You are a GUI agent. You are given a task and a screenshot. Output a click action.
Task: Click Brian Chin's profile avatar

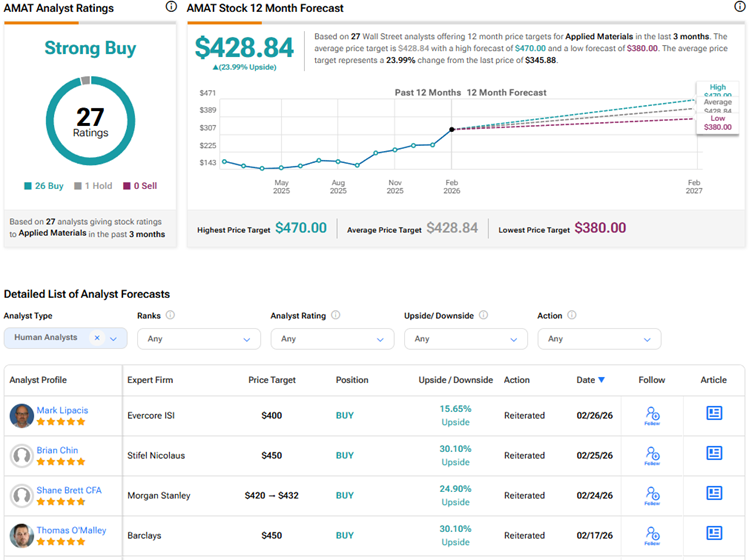click(x=21, y=456)
